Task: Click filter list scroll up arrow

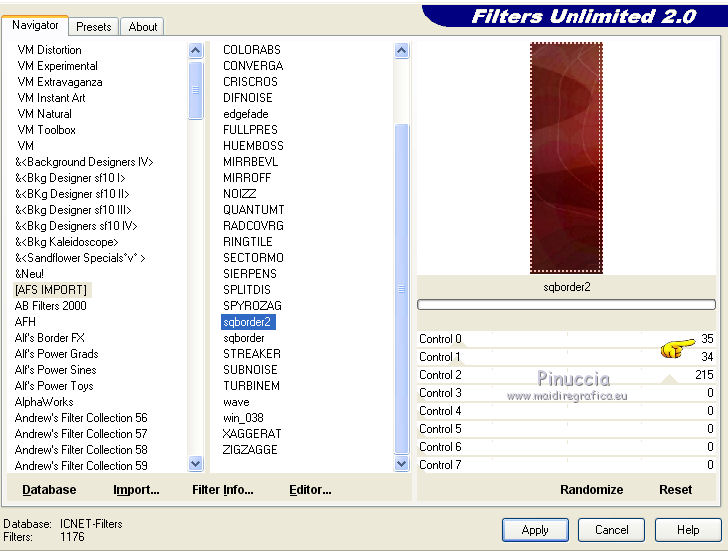Action: pyautogui.click(x=402, y=50)
